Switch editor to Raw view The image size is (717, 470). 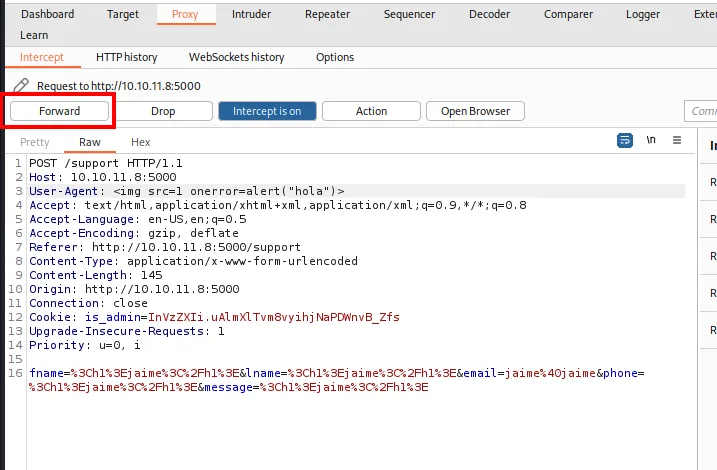tap(90, 142)
